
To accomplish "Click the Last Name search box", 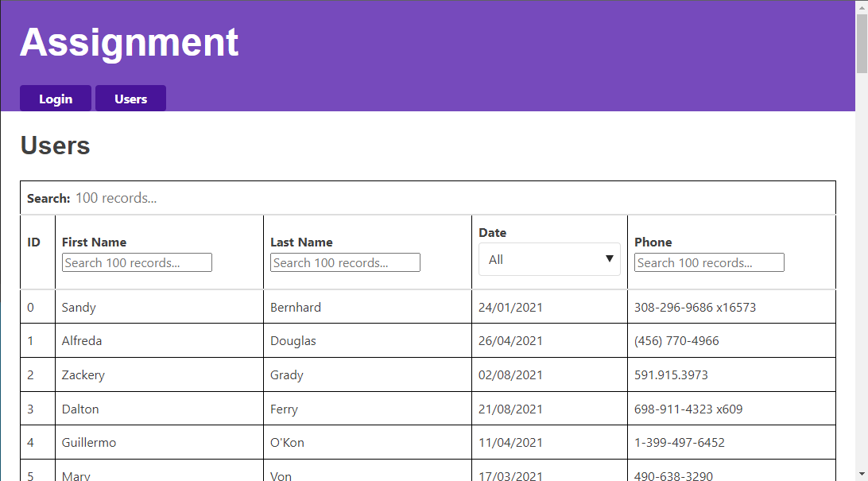I will pyautogui.click(x=344, y=262).
